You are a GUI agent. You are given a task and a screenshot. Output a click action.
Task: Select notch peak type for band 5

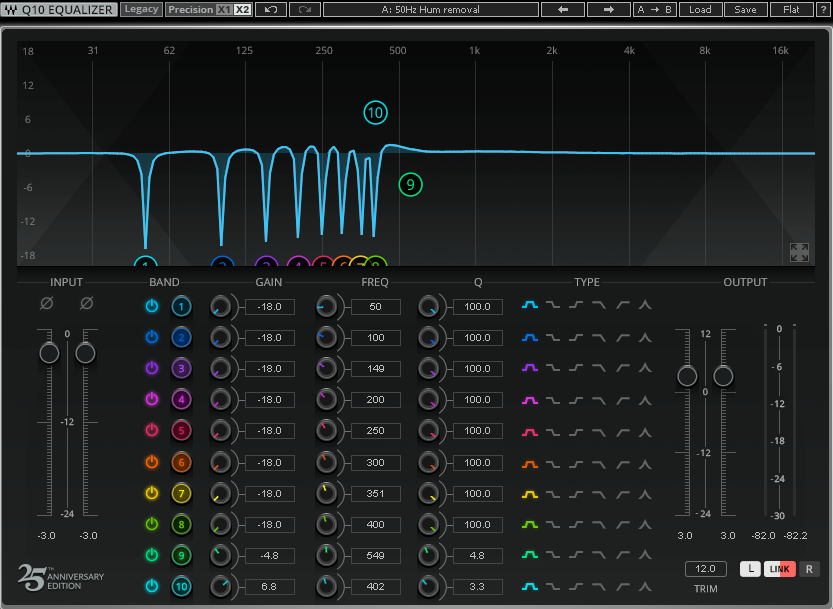point(645,433)
